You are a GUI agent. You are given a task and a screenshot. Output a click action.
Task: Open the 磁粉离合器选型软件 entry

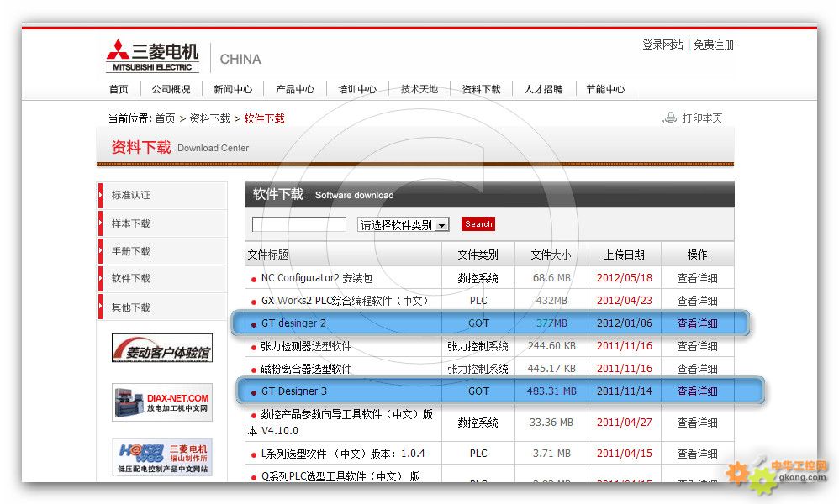(x=307, y=369)
